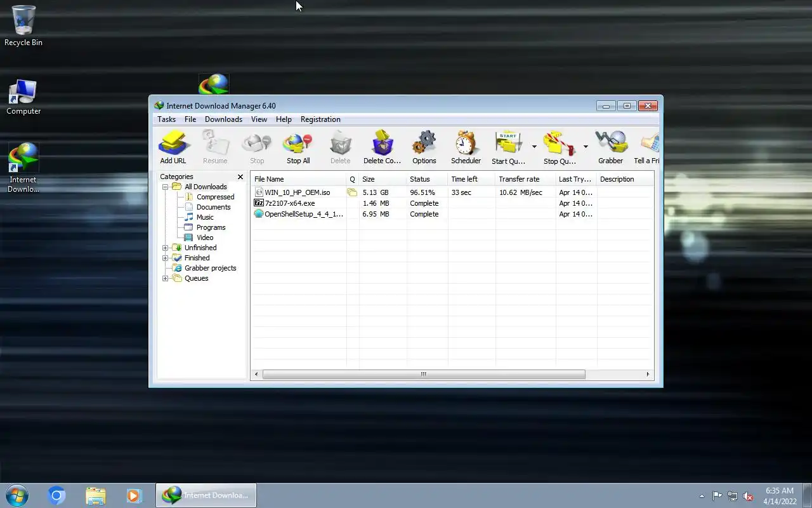Image resolution: width=812 pixels, height=508 pixels.
Task: Open the Tasks menu
Action: (166, 119)
